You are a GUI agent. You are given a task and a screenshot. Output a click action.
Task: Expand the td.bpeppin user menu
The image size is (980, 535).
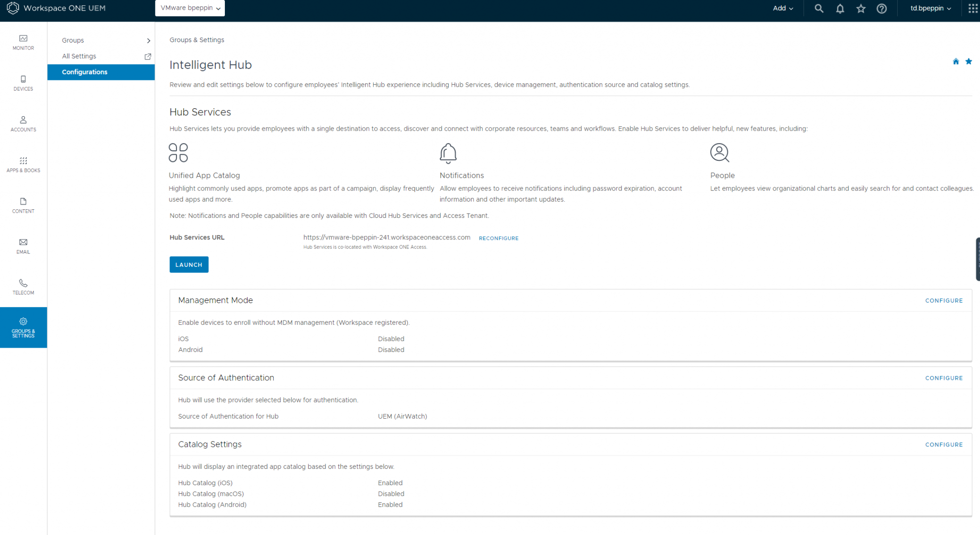point(930,8)
